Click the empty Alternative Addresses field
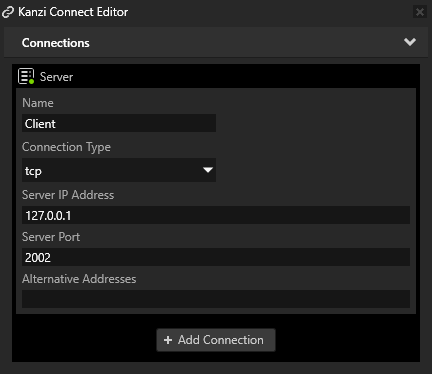Screen dimensions: 432x374 pos(216,299)
